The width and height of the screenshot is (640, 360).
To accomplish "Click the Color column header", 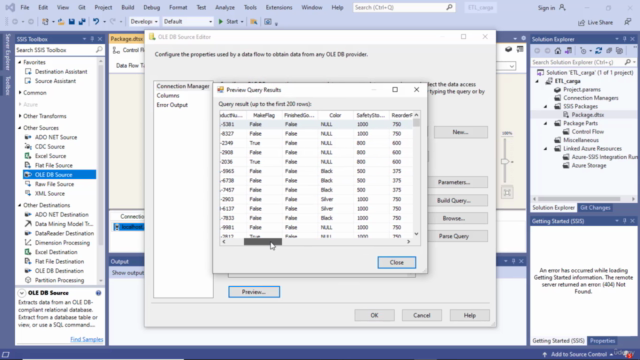I will [x=335, y=116].
